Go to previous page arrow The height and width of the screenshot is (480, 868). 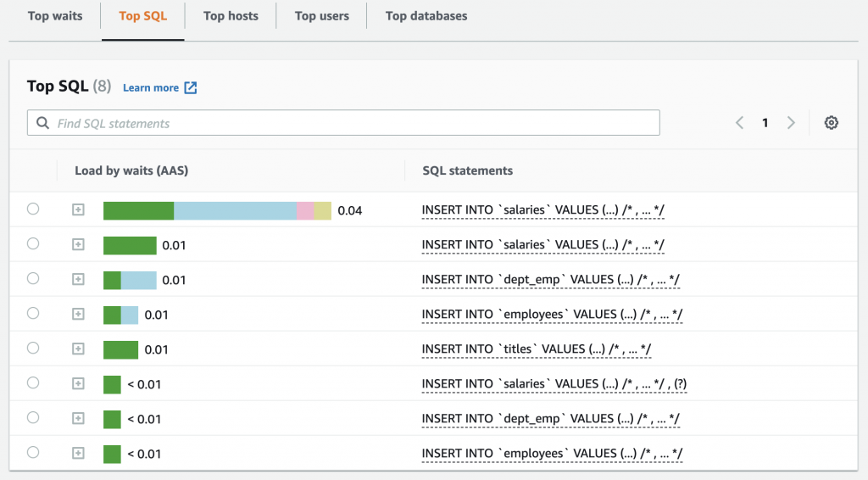[x=739, y=123]
